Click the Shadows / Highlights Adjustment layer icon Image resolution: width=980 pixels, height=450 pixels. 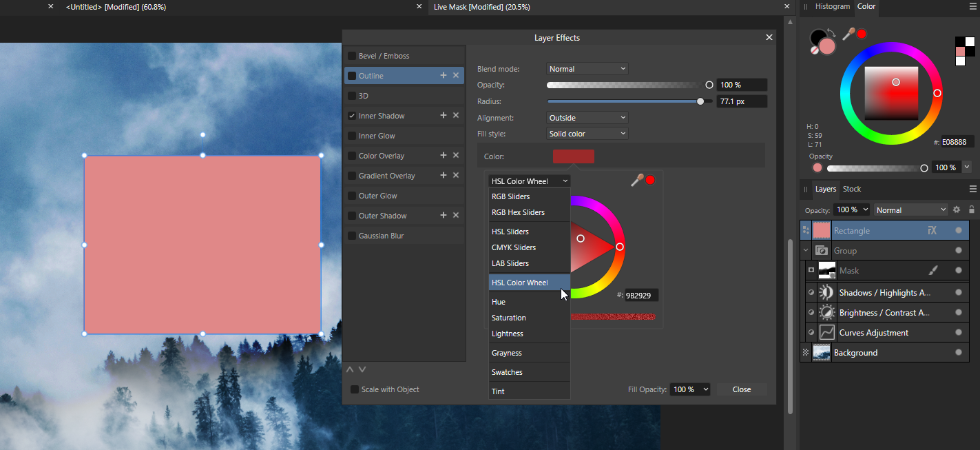coord(826,292)
